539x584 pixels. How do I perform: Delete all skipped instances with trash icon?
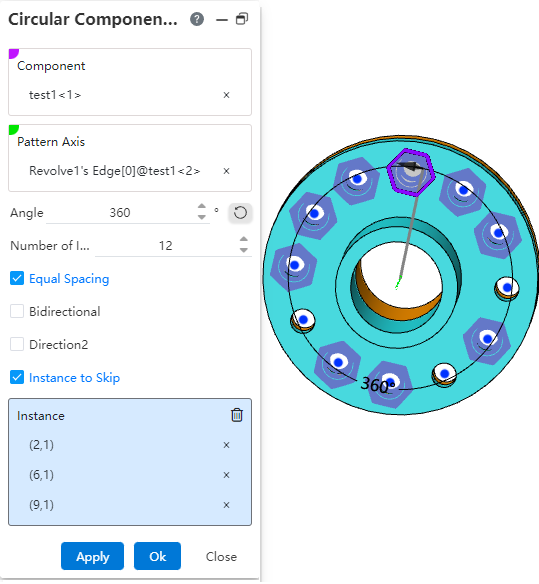pos(237,415)
